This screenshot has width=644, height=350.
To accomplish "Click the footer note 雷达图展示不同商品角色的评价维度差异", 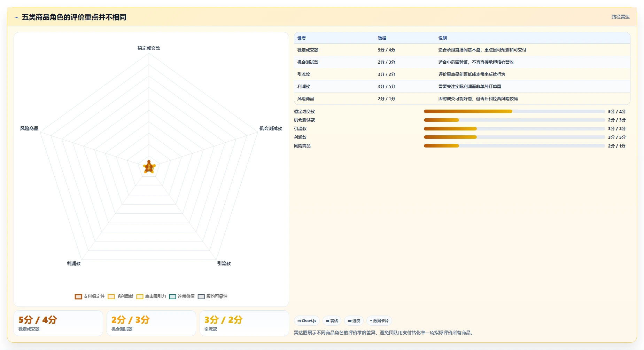I will (x=335, y=333).
